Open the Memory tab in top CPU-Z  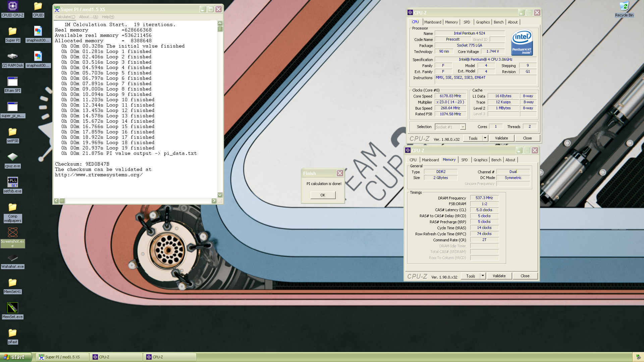pyautogui.click(x=451, y=22)
